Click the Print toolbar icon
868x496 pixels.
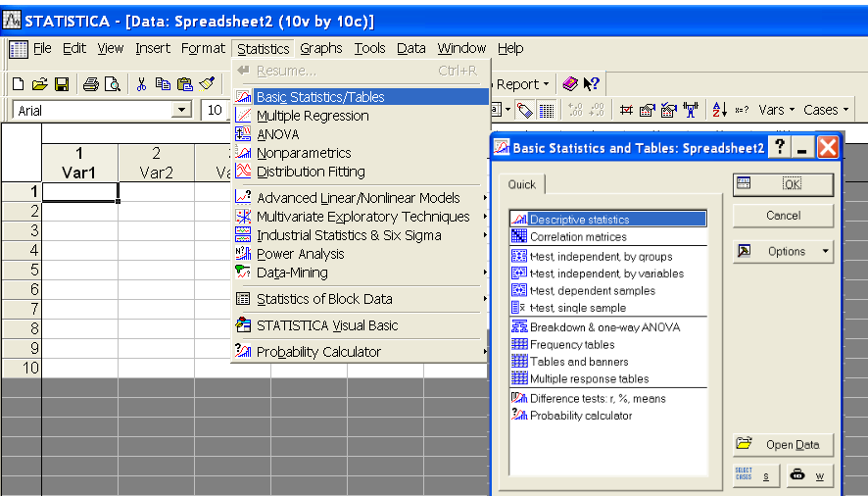[91, 84]
